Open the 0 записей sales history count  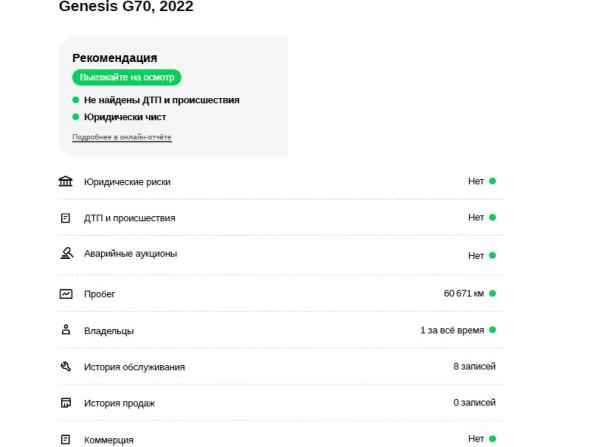(x=474, y=403)
